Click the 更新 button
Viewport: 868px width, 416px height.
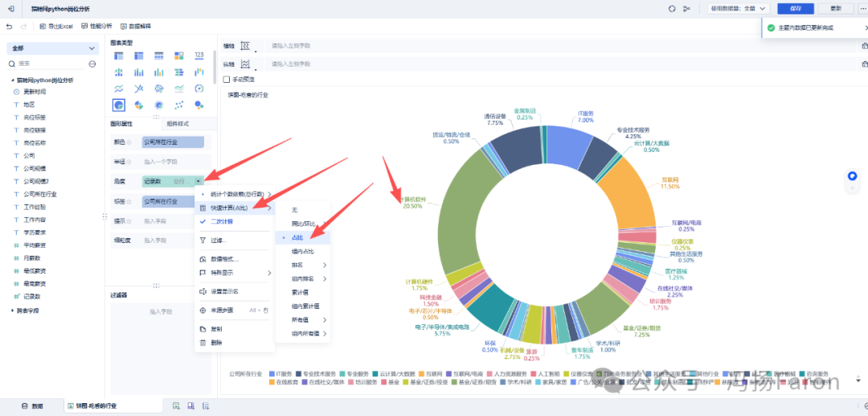tap(837, 9)
